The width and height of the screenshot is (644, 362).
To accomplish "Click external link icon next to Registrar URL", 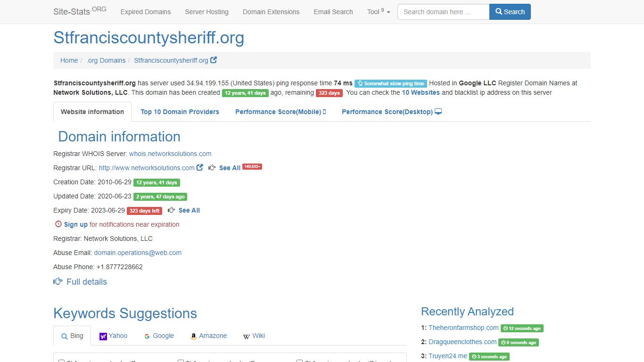I will [200, 167].
